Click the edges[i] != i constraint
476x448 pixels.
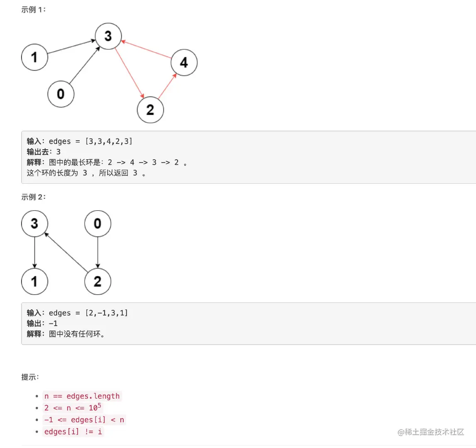coord(73,431)
